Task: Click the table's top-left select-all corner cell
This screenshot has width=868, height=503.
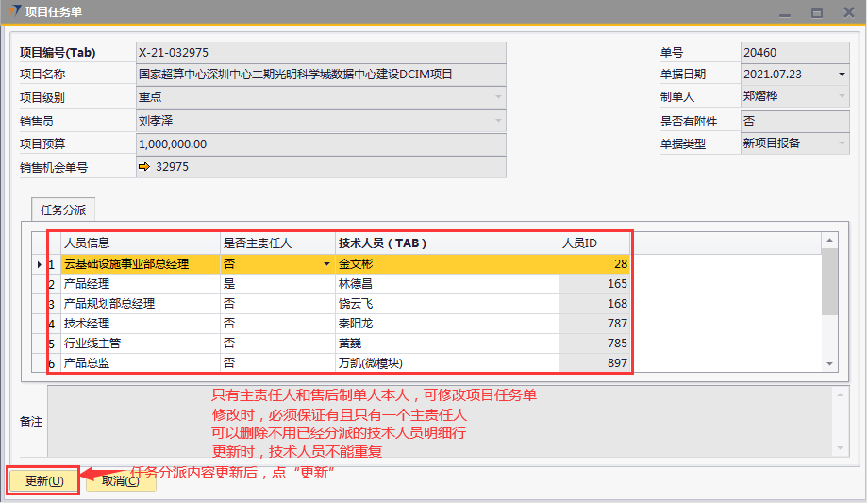Action: point(39,243)
